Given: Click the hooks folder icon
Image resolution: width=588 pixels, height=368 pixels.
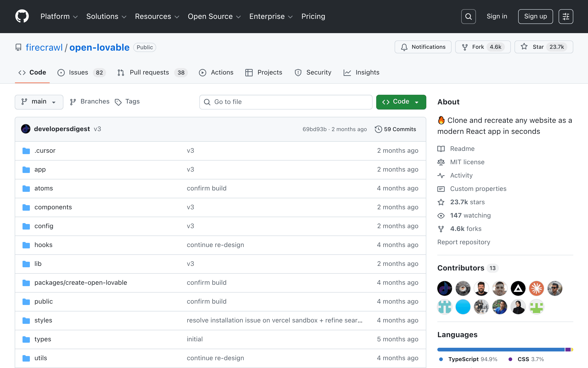Looking at the screenshot, I should pyautogui.click(x=26, y=245).
